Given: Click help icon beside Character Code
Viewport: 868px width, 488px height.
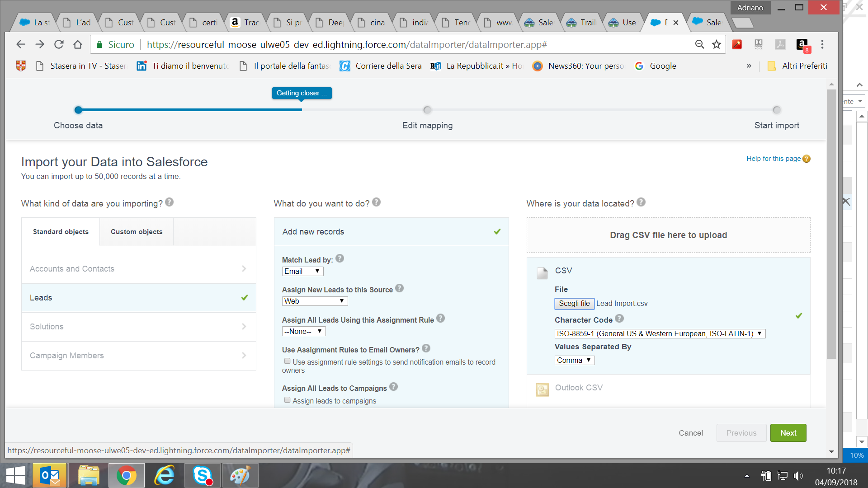Looking at the screenshot, I should click(619, 319).
